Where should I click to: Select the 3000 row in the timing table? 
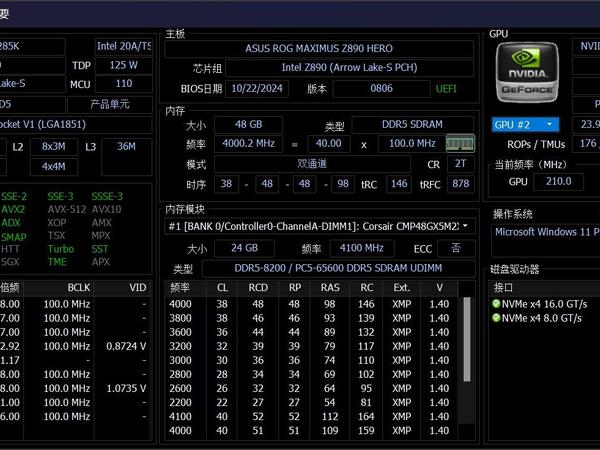[x=311, y=360]
